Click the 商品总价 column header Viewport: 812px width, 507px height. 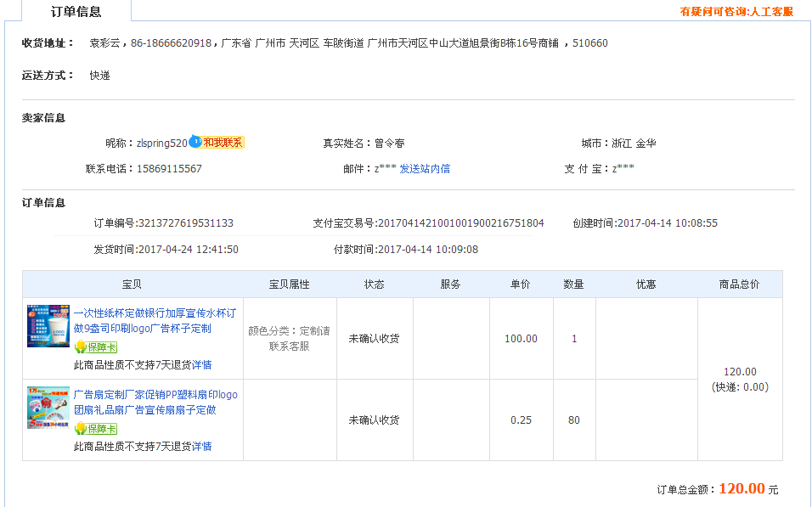coord(739,284)
